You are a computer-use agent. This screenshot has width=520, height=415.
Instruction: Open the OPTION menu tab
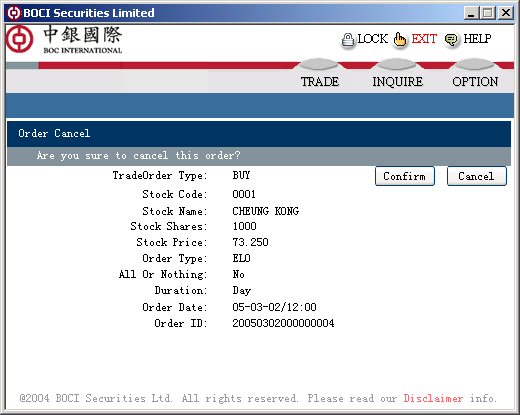pyautogui.click(x=475, y=82)
